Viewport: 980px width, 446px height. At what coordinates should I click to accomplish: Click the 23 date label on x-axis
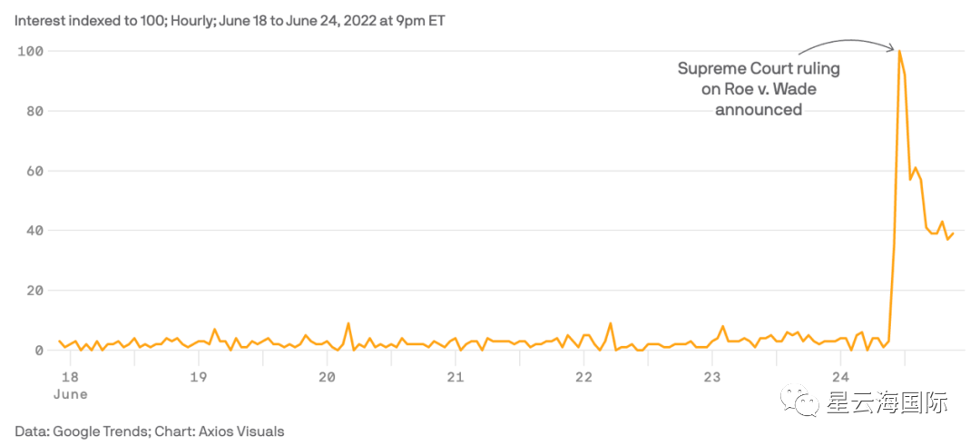click(712, 377)
